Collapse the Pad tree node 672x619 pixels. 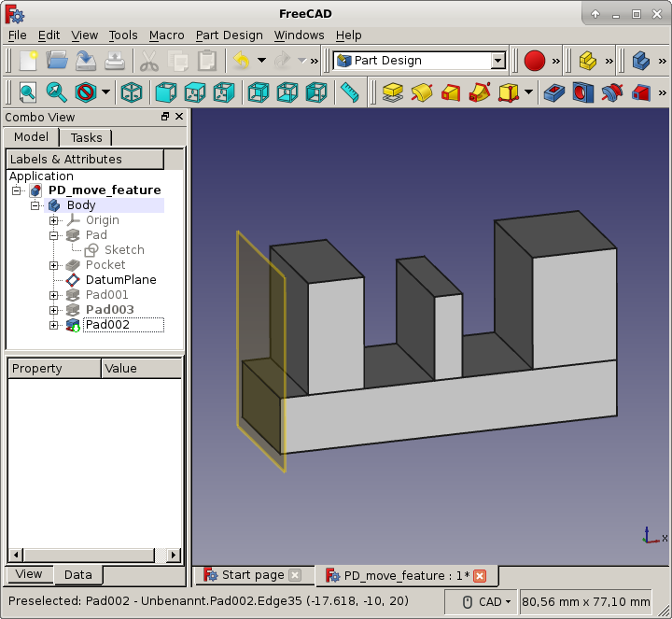53,235
